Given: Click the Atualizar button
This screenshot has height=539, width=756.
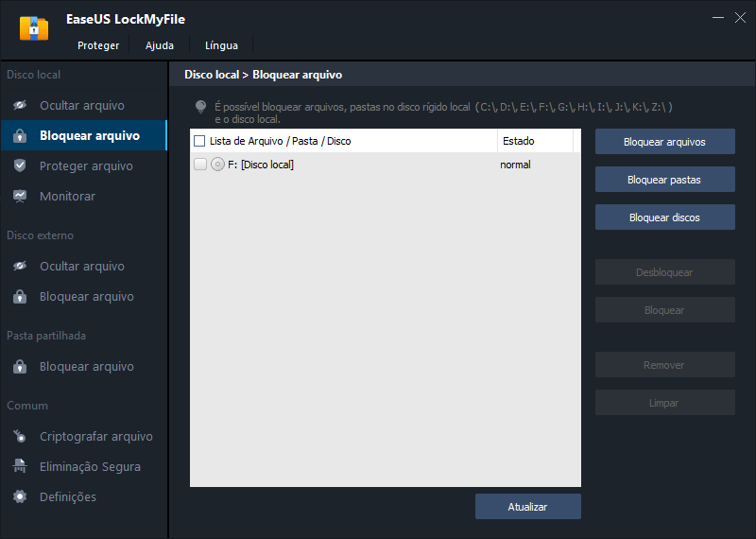Looking at the screenshot, I should 528,507.
